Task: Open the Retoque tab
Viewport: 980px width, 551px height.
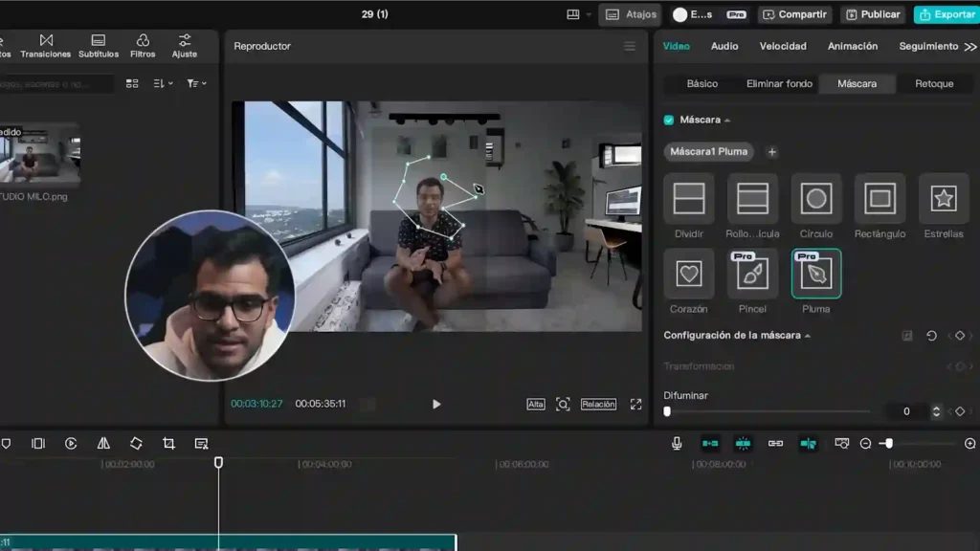Action: [935, 83]
